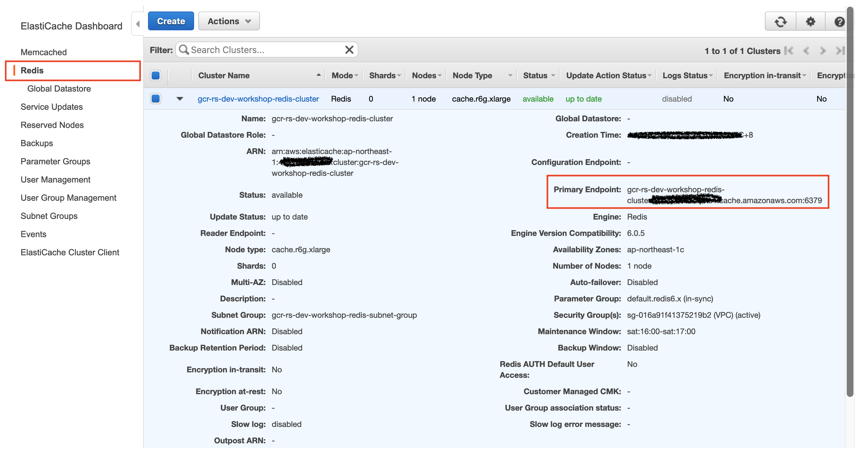The image size is (868, 453).
Task: Click subnet group gcr-rs-dev-workshop-redis-subnet-group value
Action: [x=344, y=315]
